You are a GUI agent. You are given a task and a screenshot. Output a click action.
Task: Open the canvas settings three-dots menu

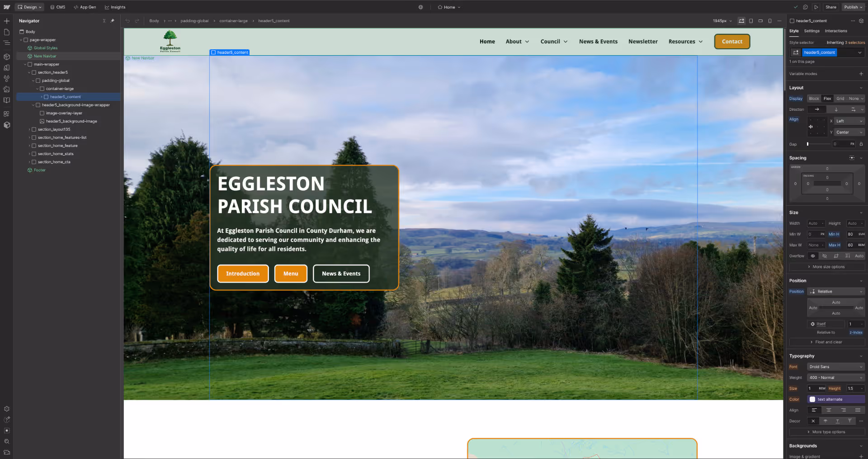point(779,21)
